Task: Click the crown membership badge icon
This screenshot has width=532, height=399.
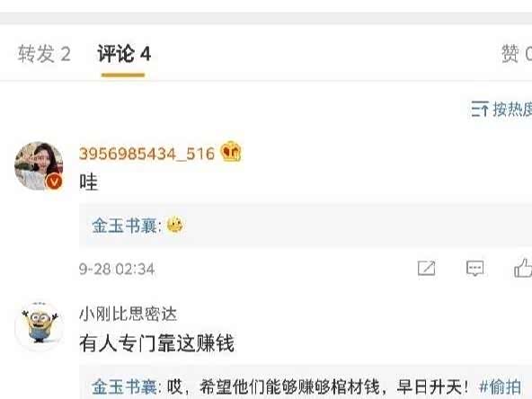Action: click(231, 151)
